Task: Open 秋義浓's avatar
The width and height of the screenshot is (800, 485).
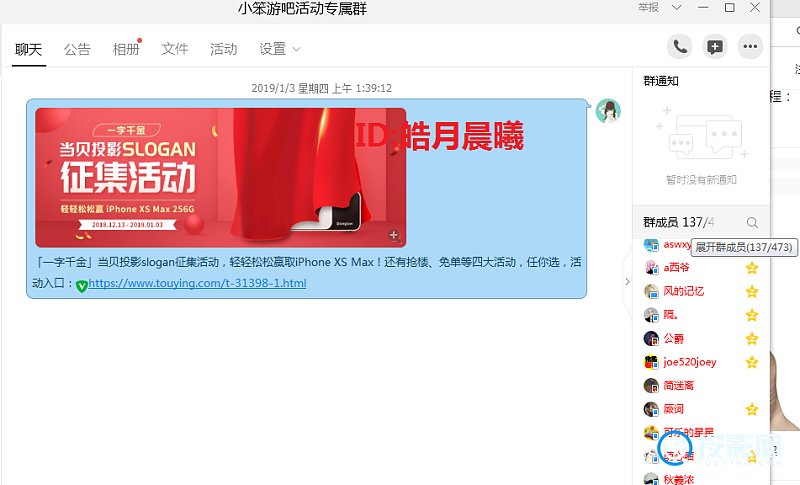Action: 651,479
